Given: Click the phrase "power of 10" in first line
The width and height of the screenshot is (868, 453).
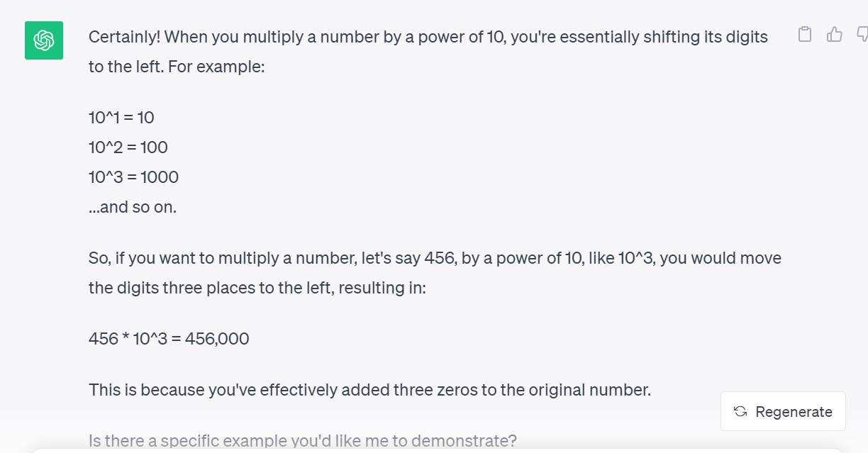Looking at the screenshot, I should [x=460, y=37].
